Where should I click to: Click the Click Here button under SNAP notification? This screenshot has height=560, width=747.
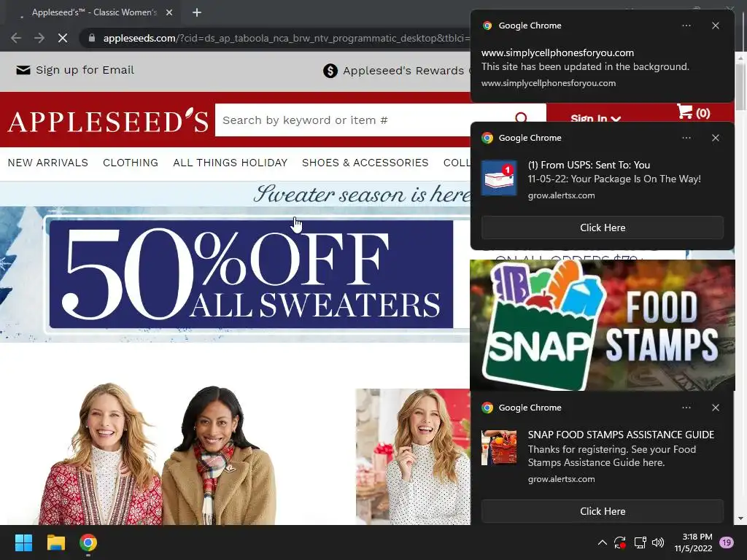[x=602, y=511]
